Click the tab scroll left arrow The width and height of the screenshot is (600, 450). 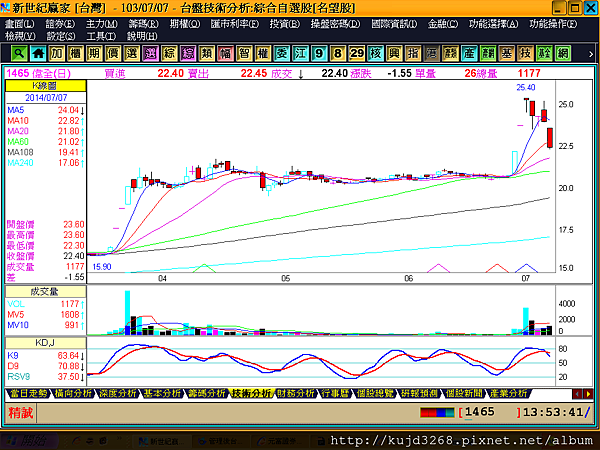(x=577, y=394)
